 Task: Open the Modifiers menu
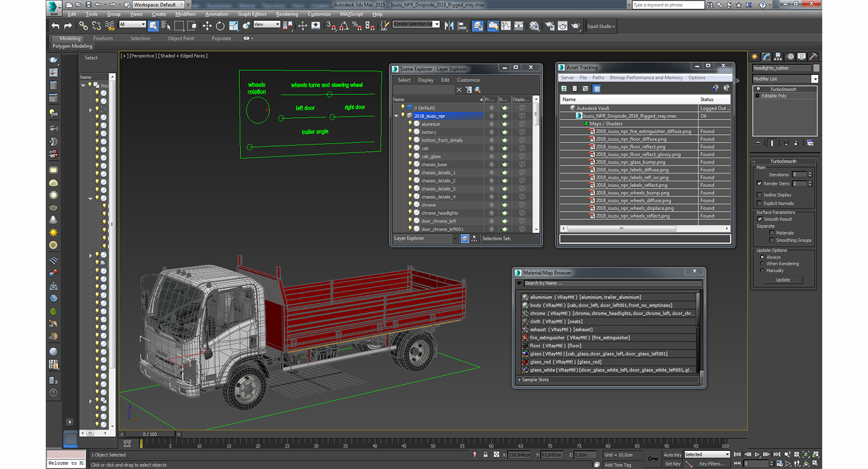(x=186, y=14)
